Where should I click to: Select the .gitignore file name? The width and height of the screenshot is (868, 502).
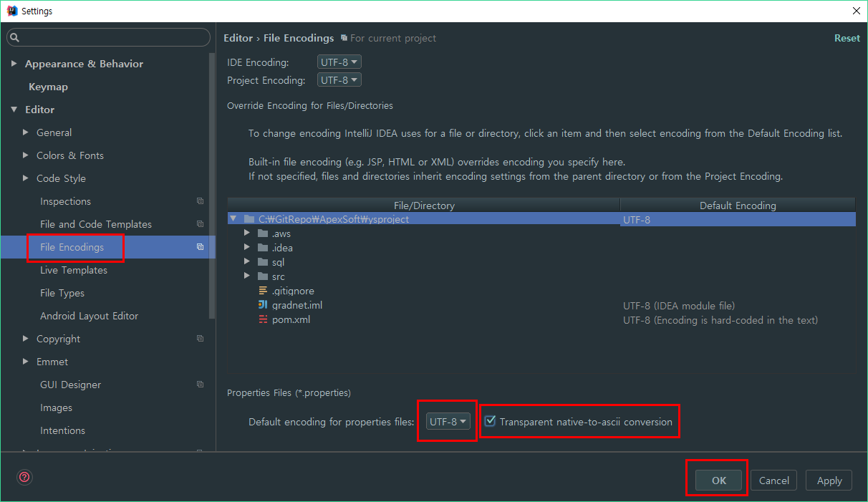(293, 291)
